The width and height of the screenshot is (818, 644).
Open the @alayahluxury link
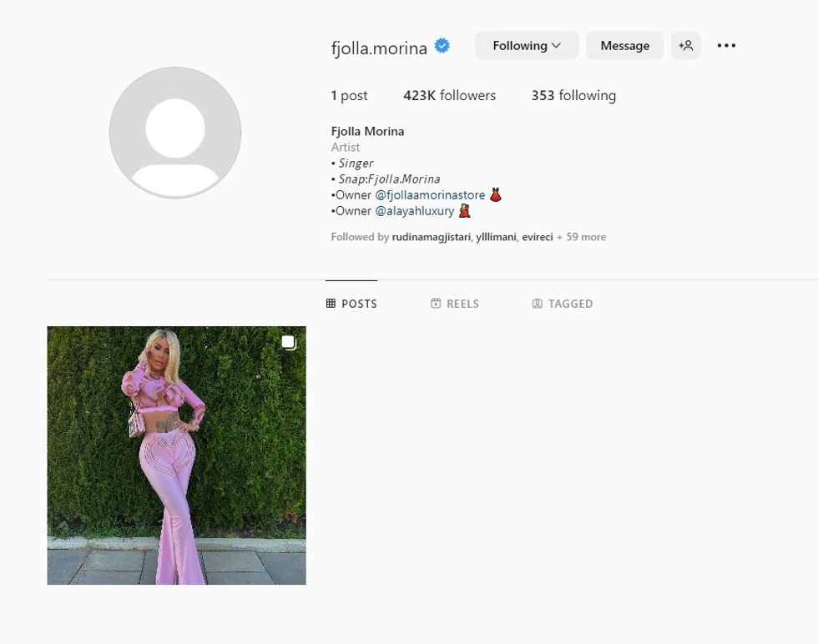(x=415, y=211)
